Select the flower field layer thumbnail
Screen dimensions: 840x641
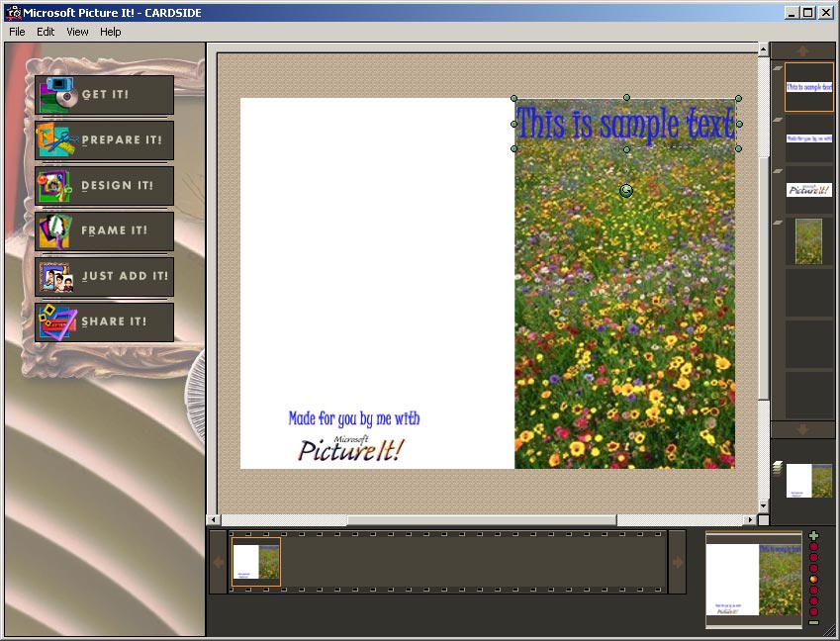809,241
